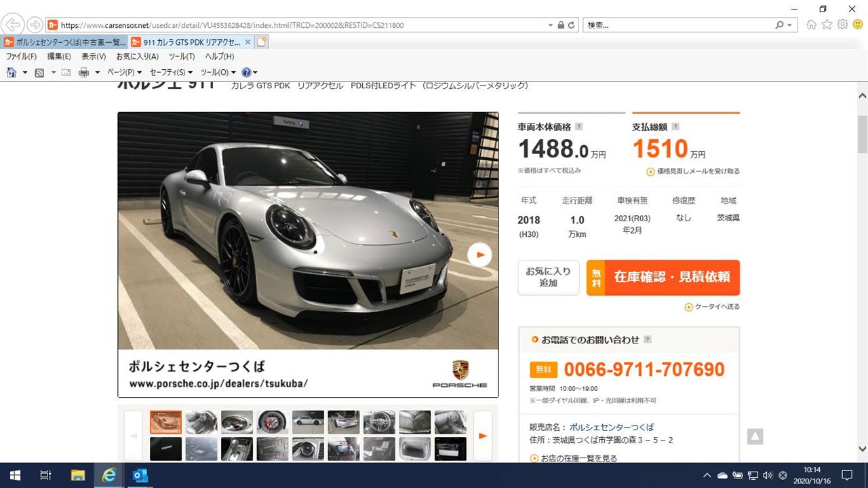Viewport: 868px width, 488px height.
Task: Click the smiley feedback icon
Action: click(859, 24)
